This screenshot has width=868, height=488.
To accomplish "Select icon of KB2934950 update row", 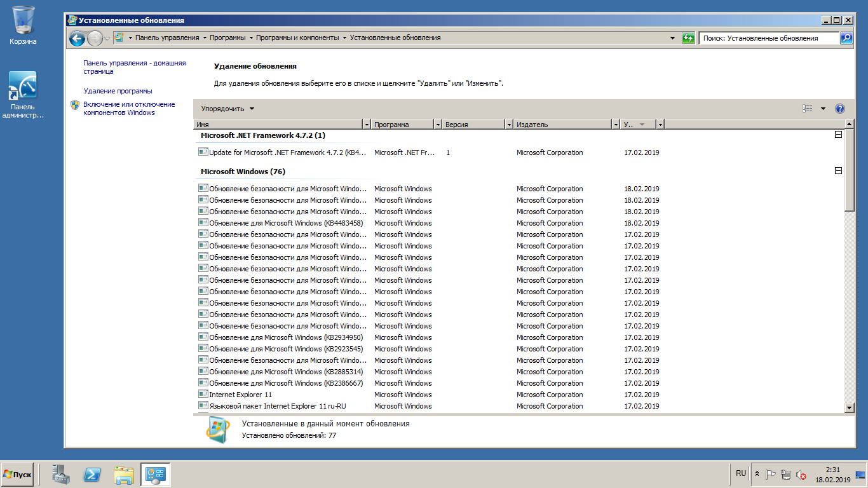I will (x=203, y=337).
